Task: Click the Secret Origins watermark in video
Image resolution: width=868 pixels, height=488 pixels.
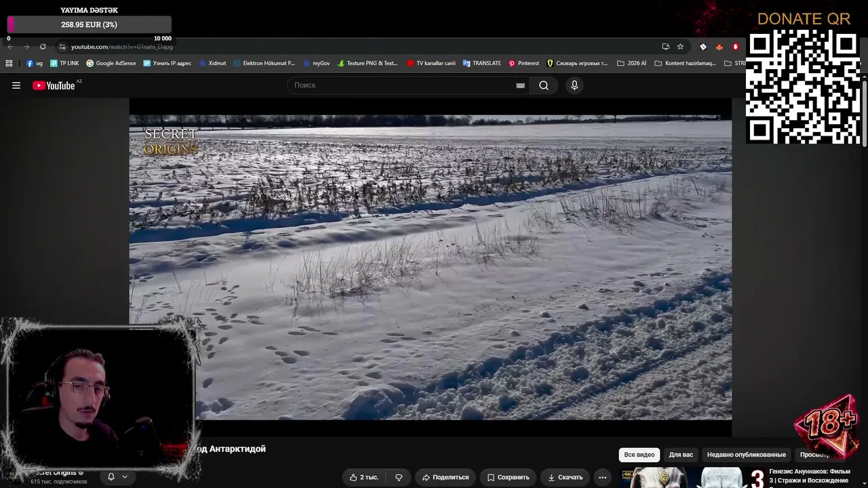Action: click(171, 141)
